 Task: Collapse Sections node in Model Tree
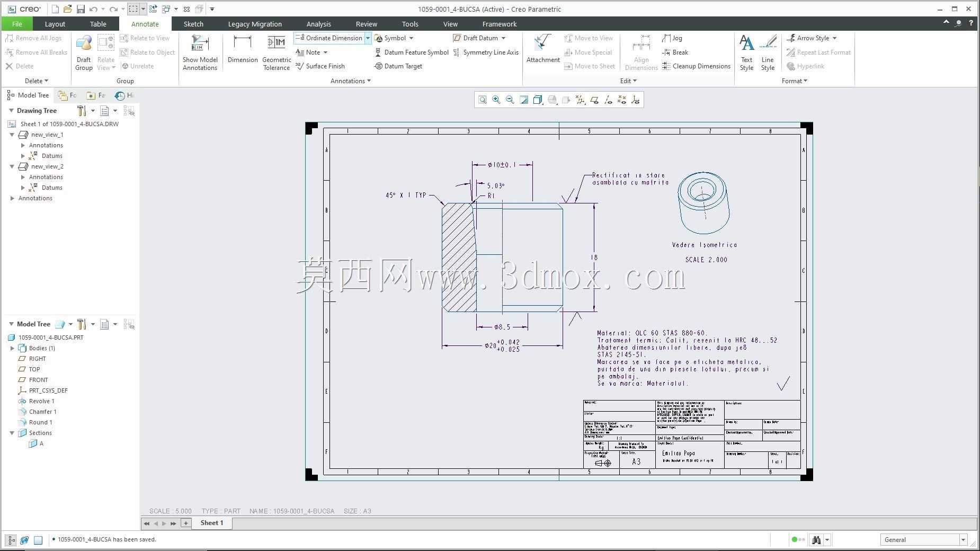[x=12, y=433]
